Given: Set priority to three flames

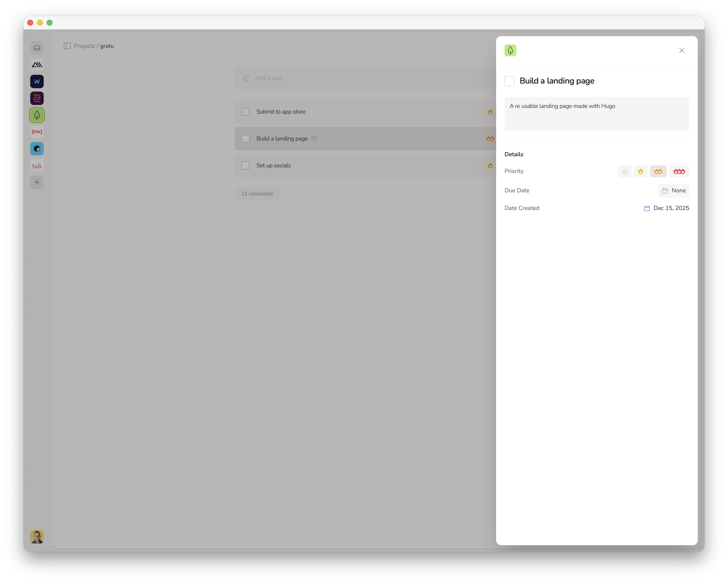Looking at the screenshot, I should click(679, 172).
